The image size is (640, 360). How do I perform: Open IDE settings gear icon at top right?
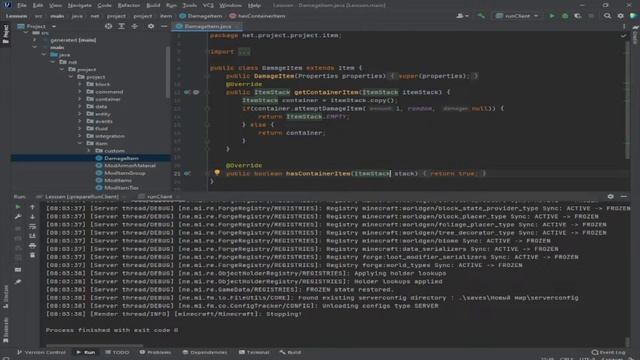coord(620,16)
